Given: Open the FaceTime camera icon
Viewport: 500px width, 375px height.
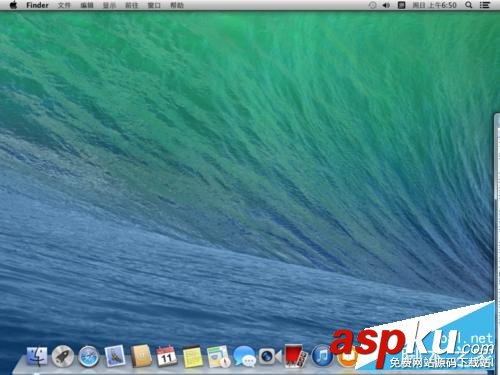Looking at the screenshot, I should point(270,356).
